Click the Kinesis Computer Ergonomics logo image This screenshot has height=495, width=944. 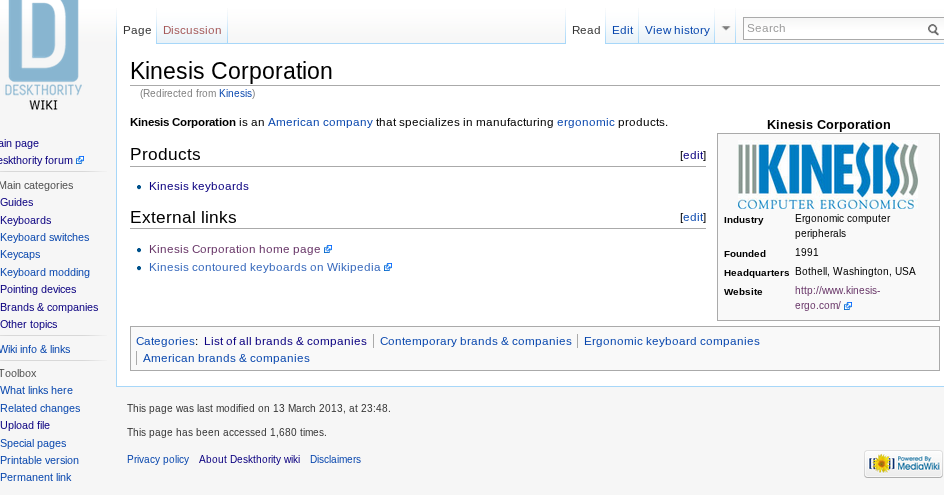pyautogui.click(x=827, y=175)
